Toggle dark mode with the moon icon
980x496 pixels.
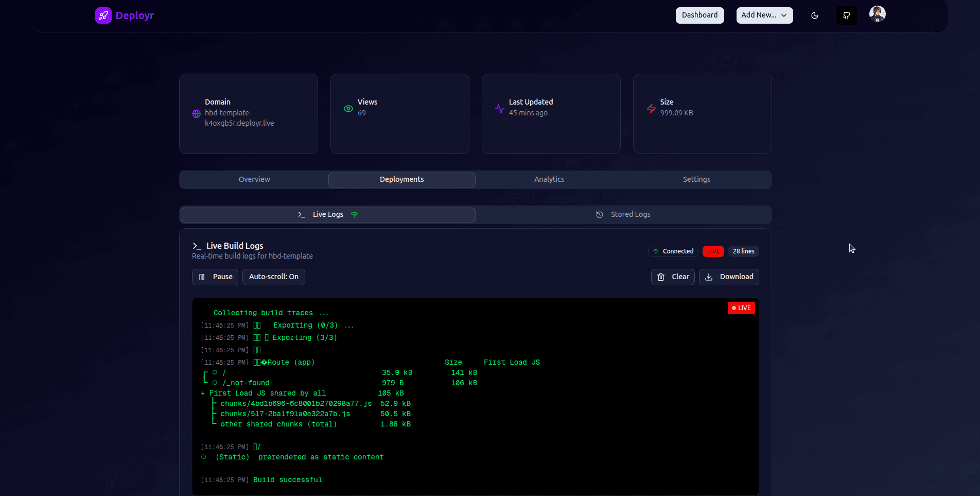pyautogui.click(x=815, y=15)
